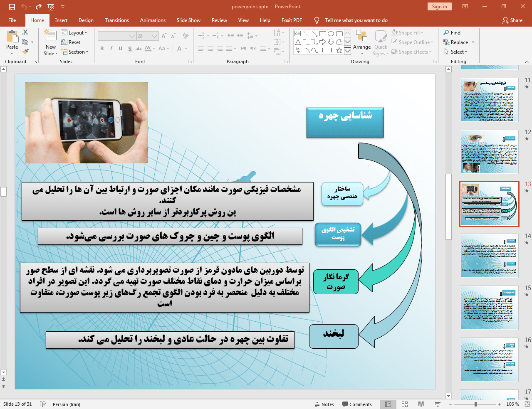532x409 pixels.
Task: Open the File menu
Action: [12, 20]
